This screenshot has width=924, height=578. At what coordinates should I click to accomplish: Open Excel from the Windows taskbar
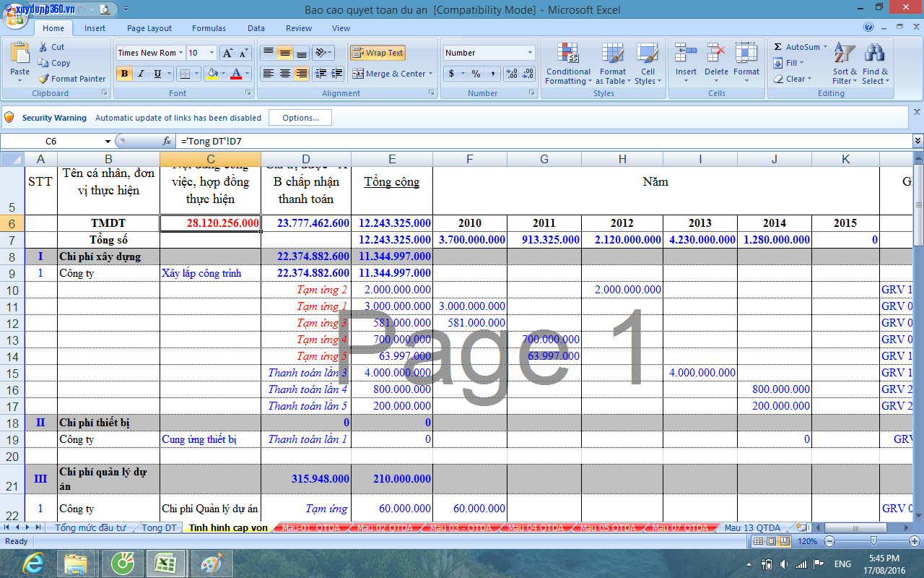click(167, 563)
